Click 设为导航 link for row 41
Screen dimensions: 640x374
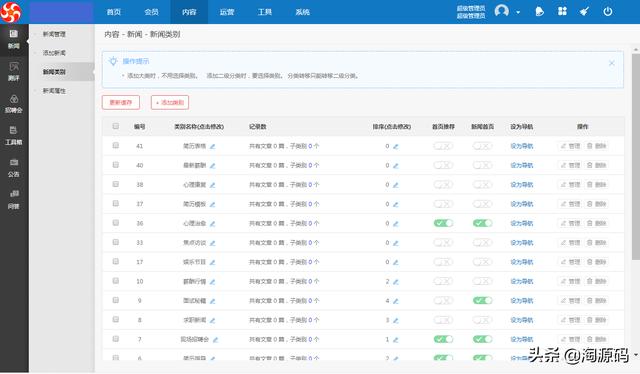(x=522, y=146)
